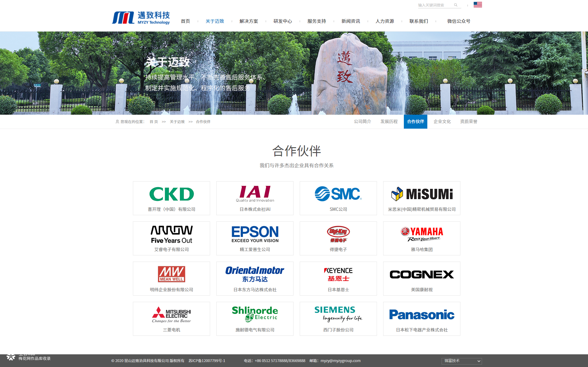Click the 苏ICP备12007799号-1 link
The width and height of the screenshot is (588, 367).
207,361
